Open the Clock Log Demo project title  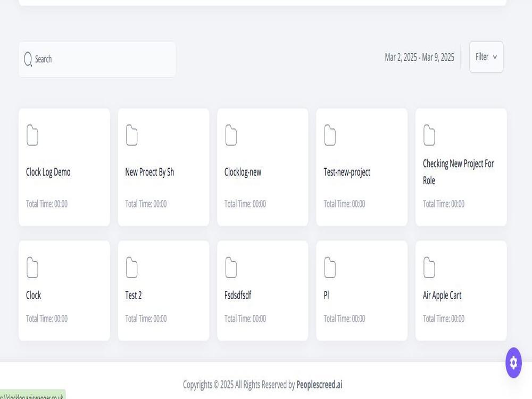point(48,172)
